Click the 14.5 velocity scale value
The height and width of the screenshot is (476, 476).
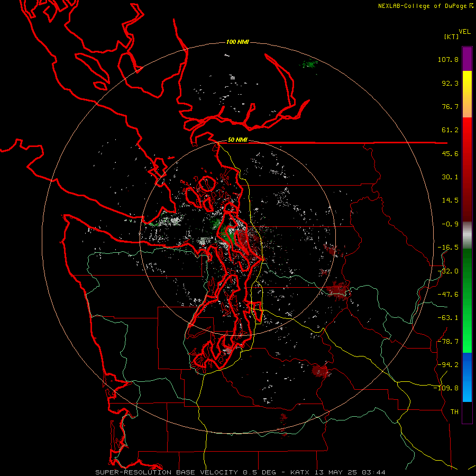pos(450,200)
